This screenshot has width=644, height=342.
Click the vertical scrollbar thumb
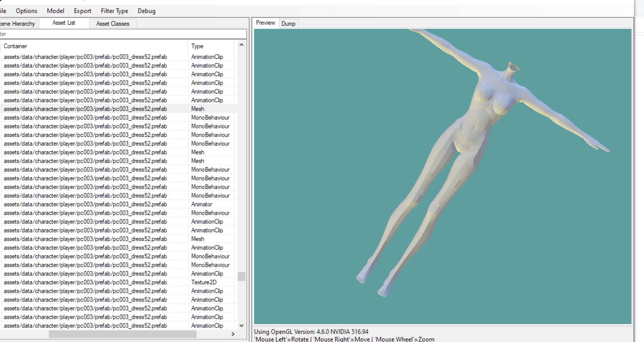(x=241, y=276)
